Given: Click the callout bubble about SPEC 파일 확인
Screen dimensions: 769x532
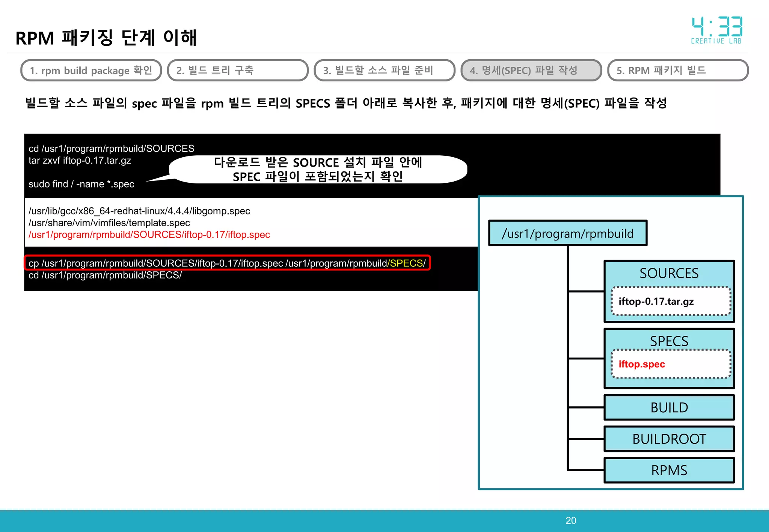Looking at the screenshot, I should (318, 169).
